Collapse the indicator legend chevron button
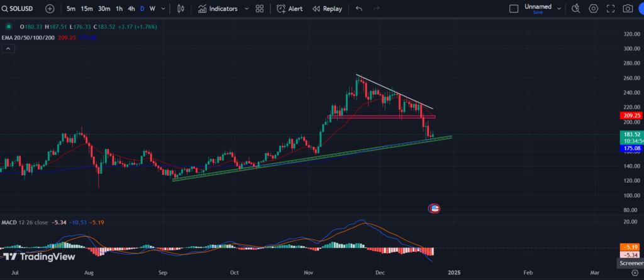The image size is (644, 280). tap(9, 49)
